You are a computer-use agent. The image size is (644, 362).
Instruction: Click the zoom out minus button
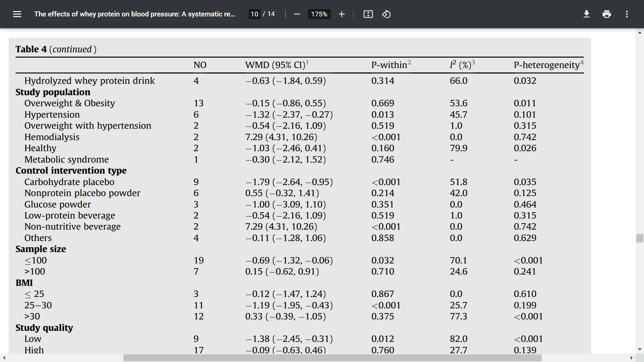[297, 14]
